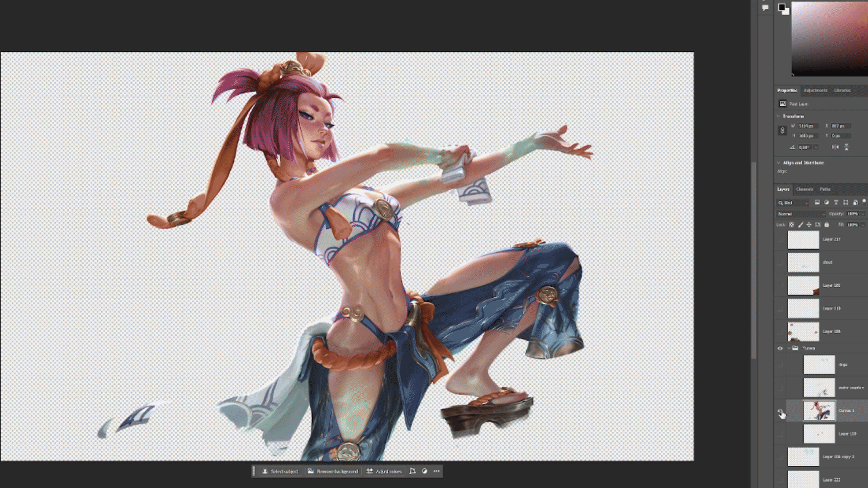868x488 pixels.
Task: Toggle visibility of the water caustics layer
Action: pos(780,387)
